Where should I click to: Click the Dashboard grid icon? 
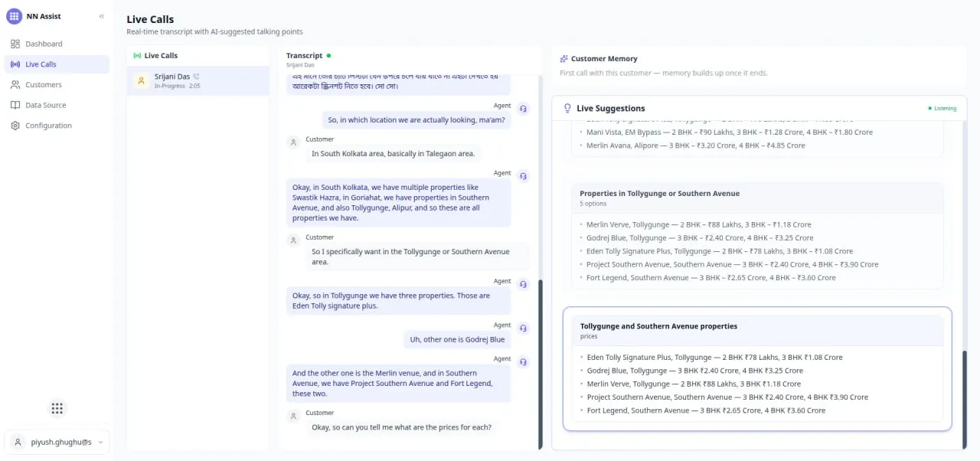tap(15, 44)
